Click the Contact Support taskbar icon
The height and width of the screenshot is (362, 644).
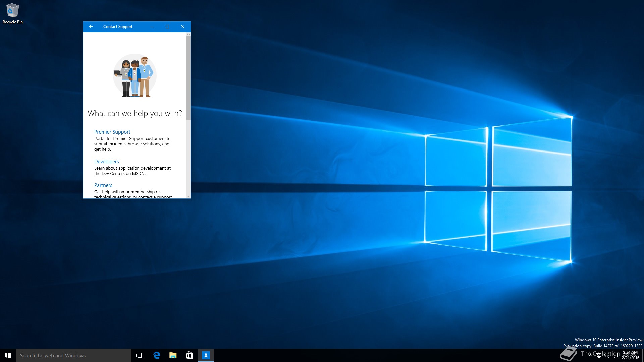click(206, 355)
